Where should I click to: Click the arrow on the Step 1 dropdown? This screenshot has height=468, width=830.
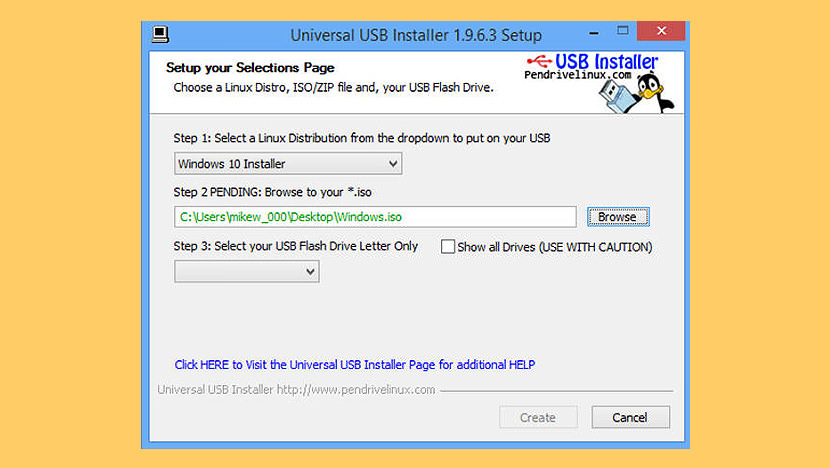393,164
